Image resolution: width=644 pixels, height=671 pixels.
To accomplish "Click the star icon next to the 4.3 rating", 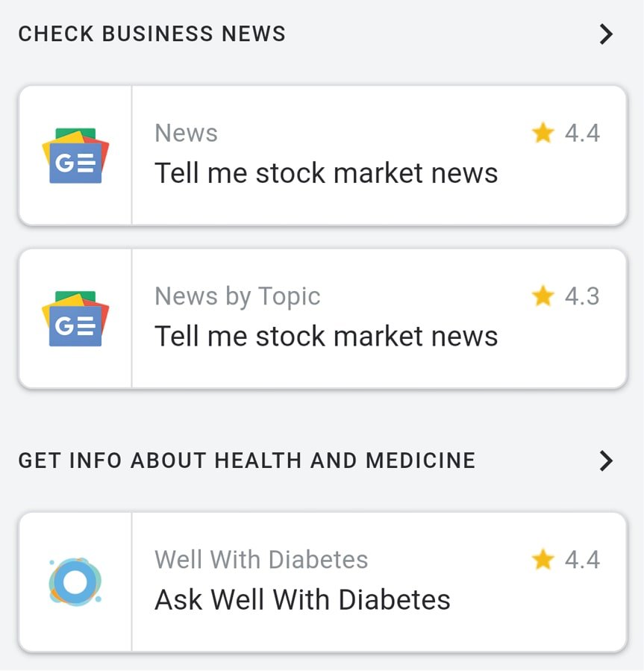I will 543,297.
